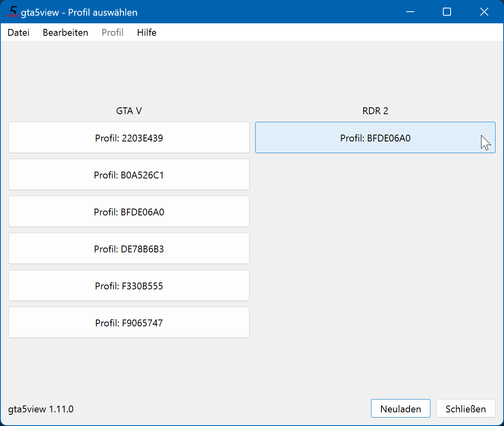The height and width of the screenshot is (426, 504).
Task: Click the gta5view 1.11.0 version label
Action: click(x=41, y=409)
